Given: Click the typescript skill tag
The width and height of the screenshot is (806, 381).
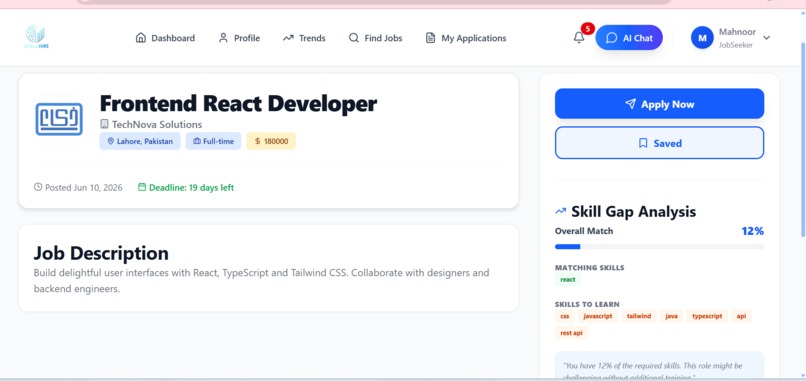Looking at the screenshot, I should [x=707, y=316].
